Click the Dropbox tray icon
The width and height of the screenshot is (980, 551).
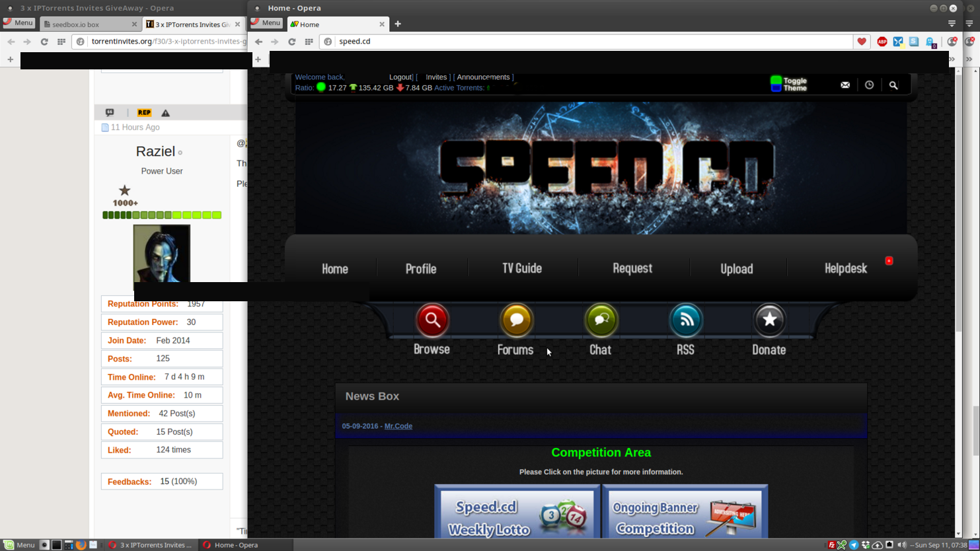click(866, 545)
